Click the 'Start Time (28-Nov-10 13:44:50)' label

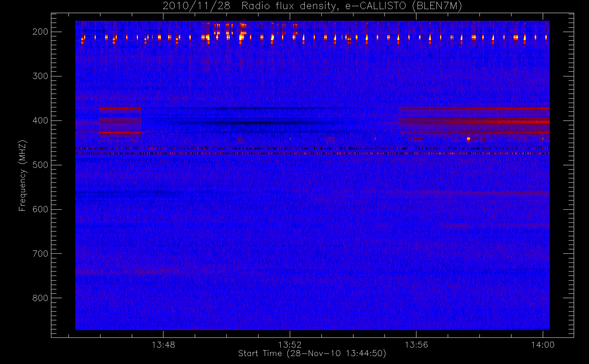(x=312, y=353)
